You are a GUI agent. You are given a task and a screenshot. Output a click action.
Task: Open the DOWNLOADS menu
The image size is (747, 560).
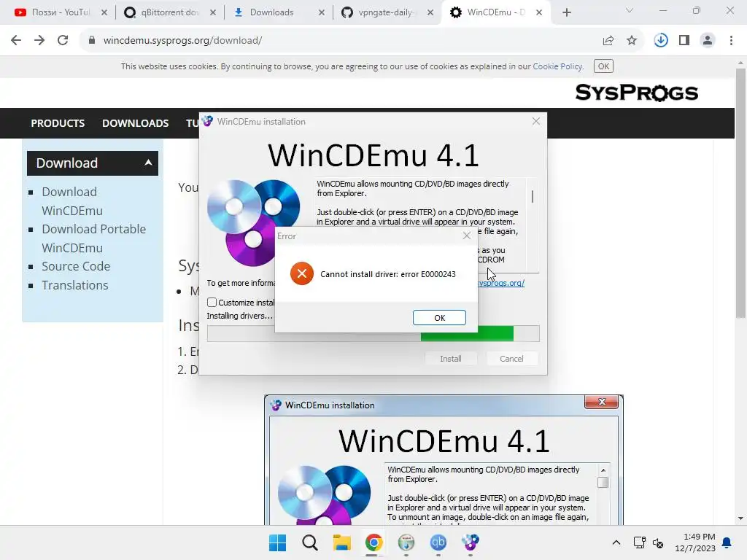click(135, 123)
